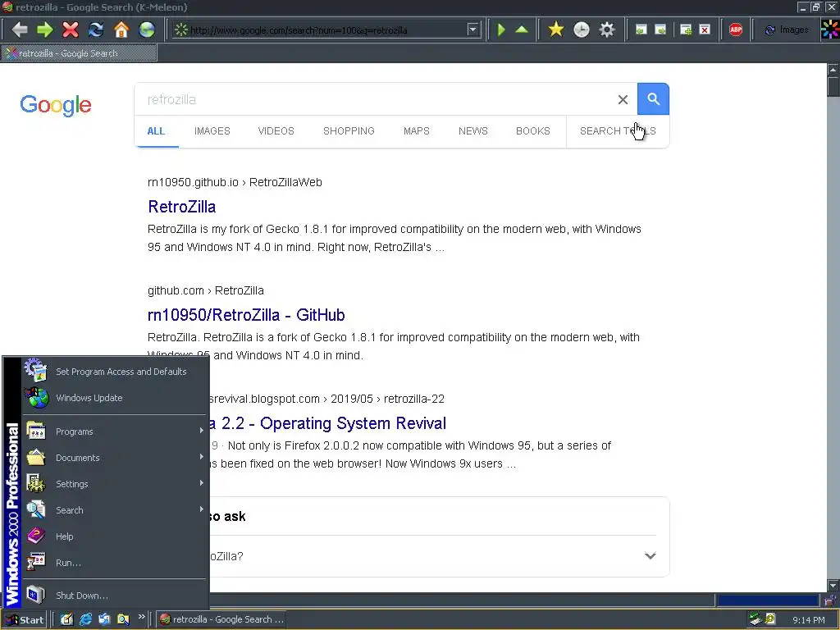
Task: Click the globe search icon in toolbar
Action: point(147,30)
